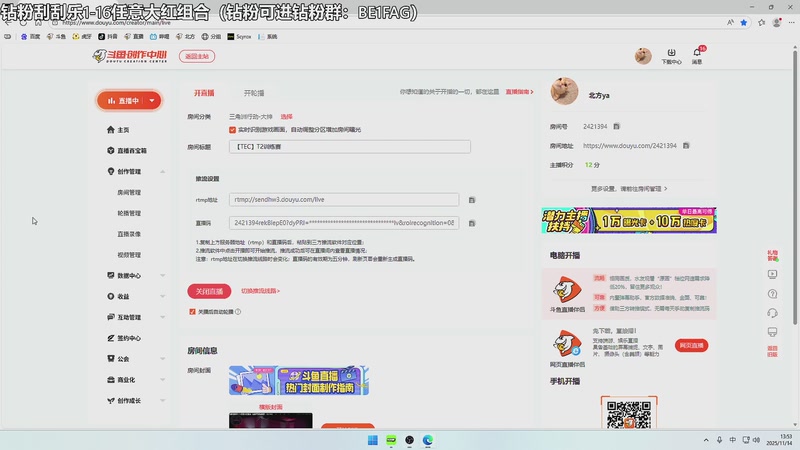This screenshot has width=800, height=450.
Task: Open the browser favorites collection icon
Action: [762, 22]
